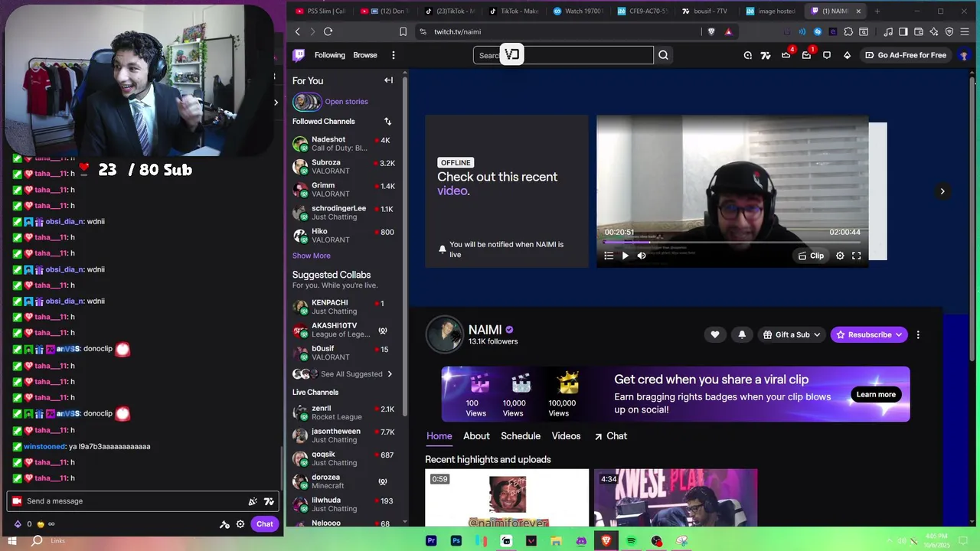Expand the webcam overlay side arrow
The width and height of the screenshot is (980, 551).
click(276, 102)
